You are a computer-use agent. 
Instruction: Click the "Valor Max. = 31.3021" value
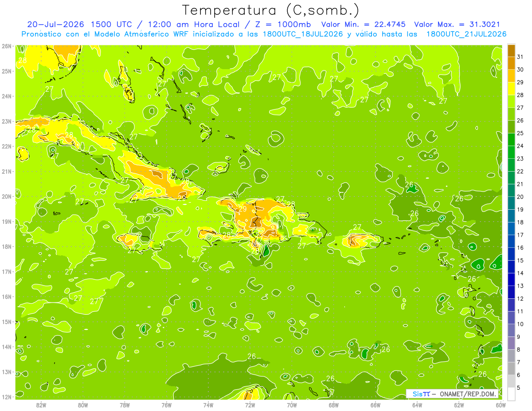[x=458, y=24]
